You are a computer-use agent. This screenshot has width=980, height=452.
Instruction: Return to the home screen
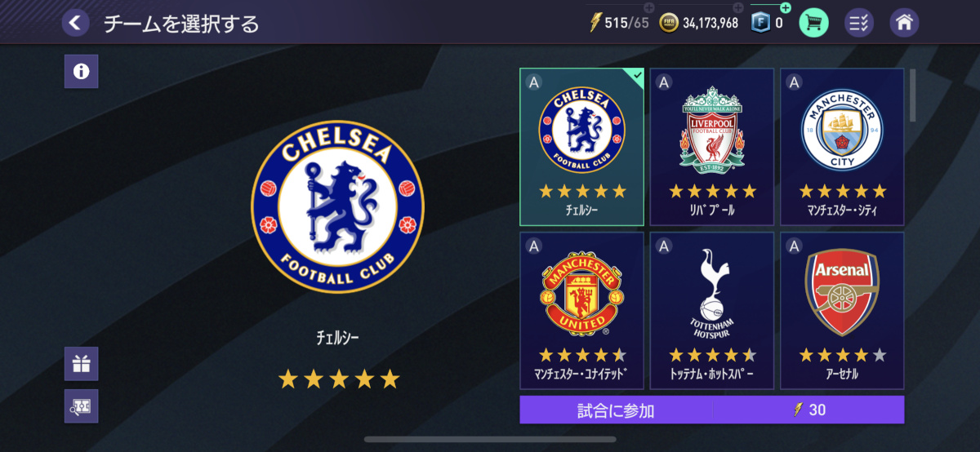point(903,22)
